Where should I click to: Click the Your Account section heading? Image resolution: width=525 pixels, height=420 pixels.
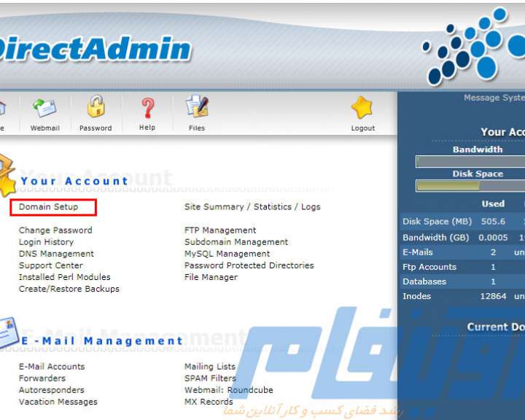74,181
